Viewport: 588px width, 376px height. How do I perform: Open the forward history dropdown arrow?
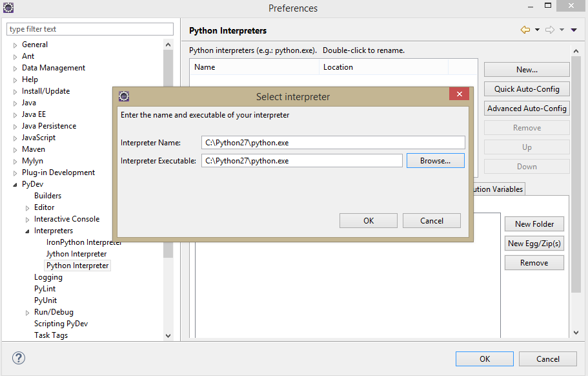pos(562,30)
